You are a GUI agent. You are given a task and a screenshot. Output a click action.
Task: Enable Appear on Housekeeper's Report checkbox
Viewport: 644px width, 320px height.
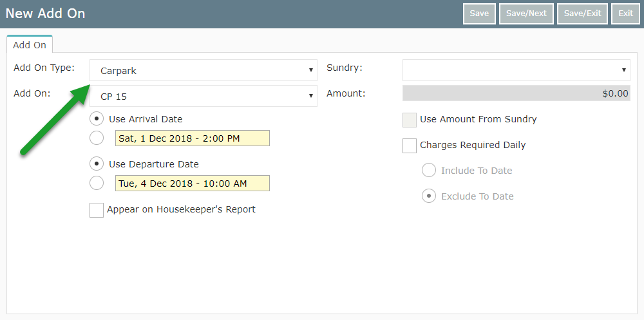point(97,210)
